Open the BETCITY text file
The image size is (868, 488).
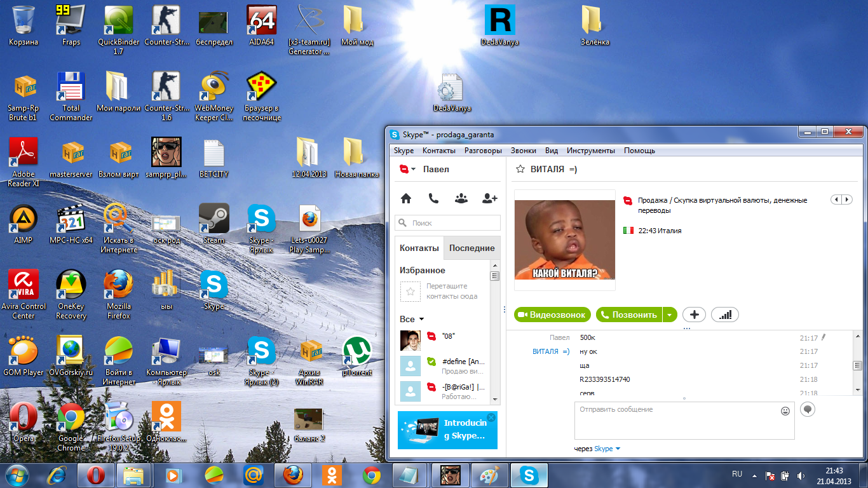pyautogui.click(x=214, y=158)
